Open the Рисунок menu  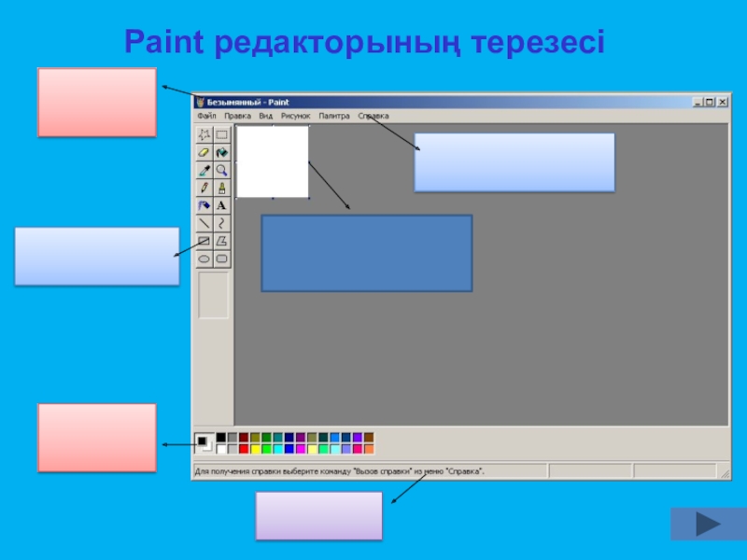295,116
